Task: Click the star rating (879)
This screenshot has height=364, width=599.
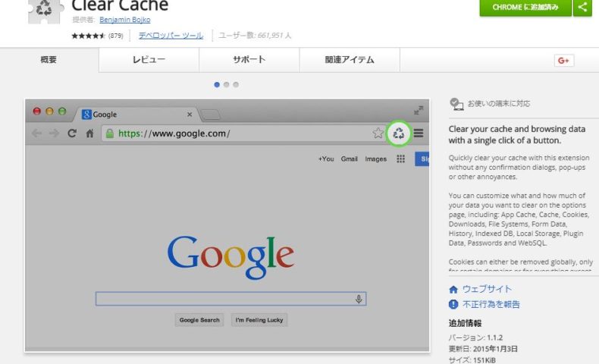Action: coord(97,36)
